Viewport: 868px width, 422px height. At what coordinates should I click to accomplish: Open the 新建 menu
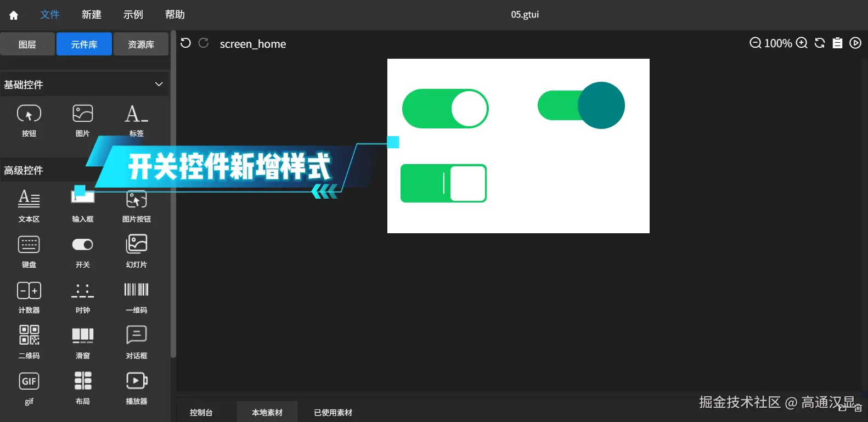coord(92,15)
